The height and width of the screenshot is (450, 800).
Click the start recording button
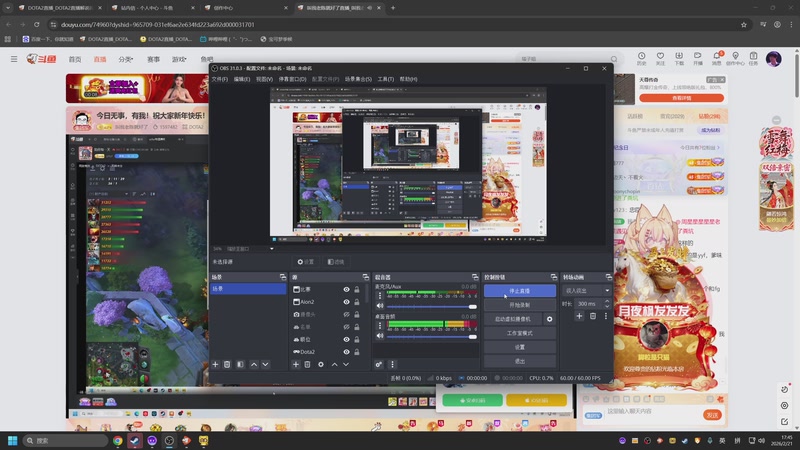click(519, 305)
